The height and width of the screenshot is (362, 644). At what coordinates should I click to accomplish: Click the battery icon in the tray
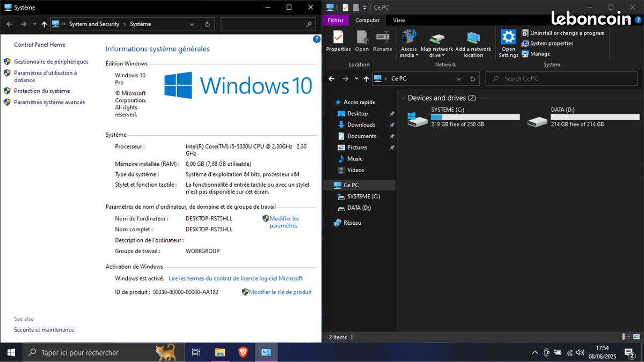pyautogui.click(x=558, y=352)
